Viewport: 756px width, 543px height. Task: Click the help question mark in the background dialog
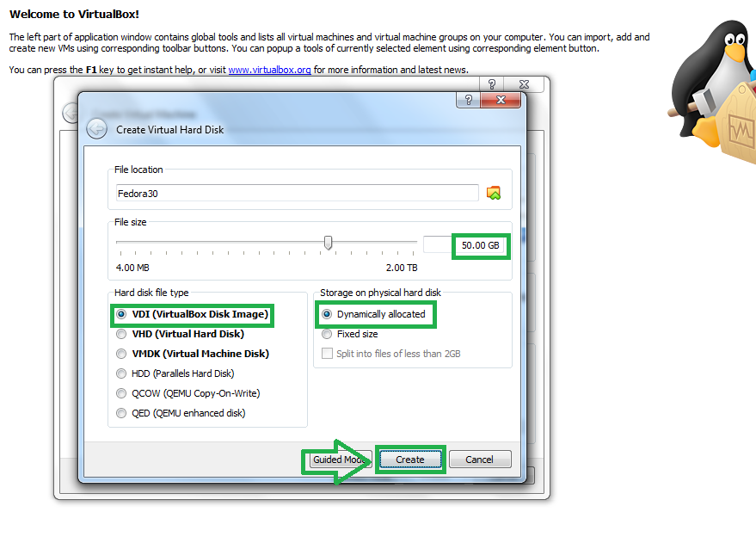(x=491, y=84)
